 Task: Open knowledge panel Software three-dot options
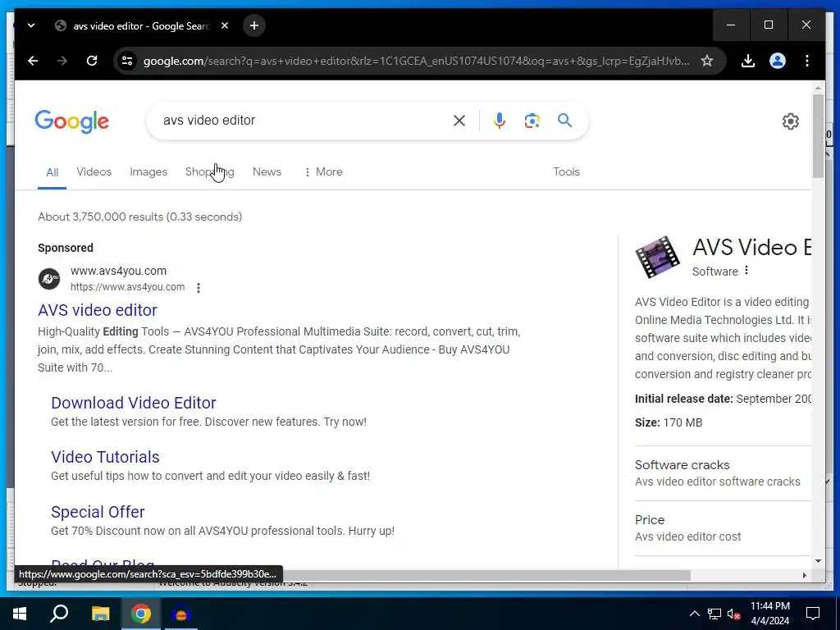(746, 271)
